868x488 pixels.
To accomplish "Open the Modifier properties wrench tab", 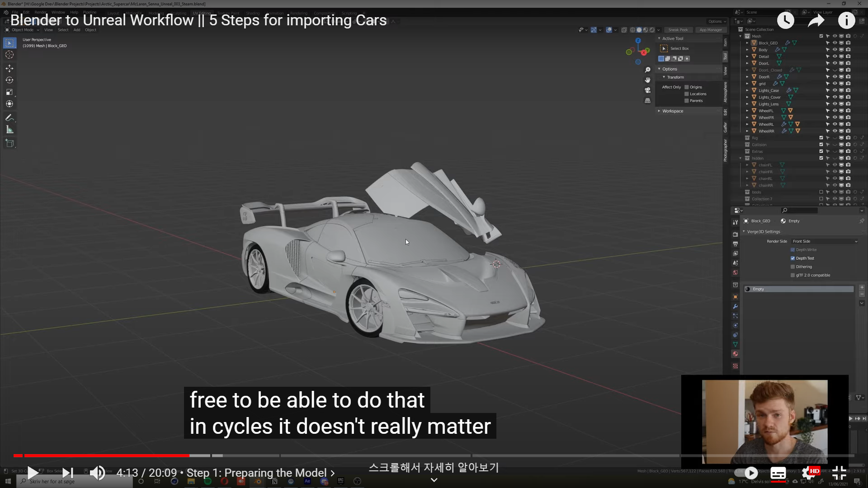I will tap(735, 306).
